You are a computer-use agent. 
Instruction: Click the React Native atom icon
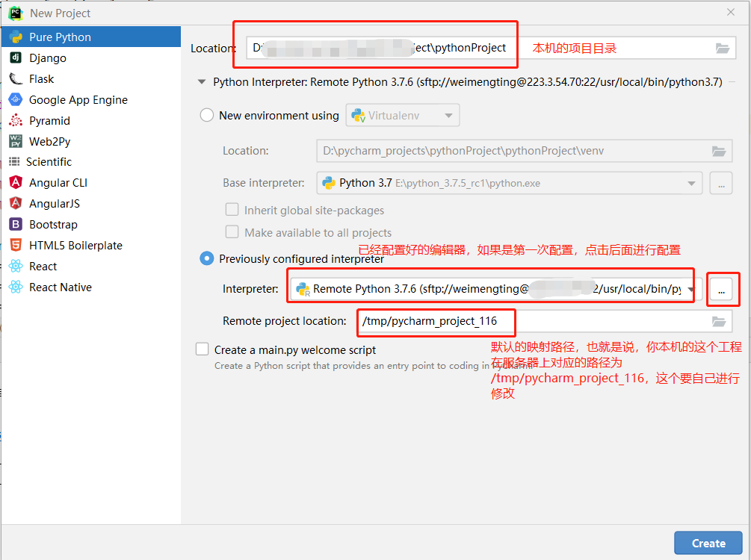coord(16,287)
